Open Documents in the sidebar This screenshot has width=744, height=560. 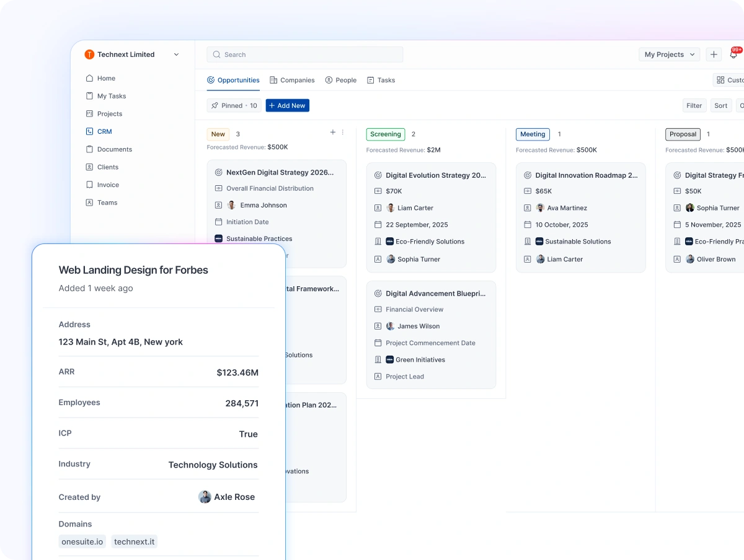[x=109, y=149]
